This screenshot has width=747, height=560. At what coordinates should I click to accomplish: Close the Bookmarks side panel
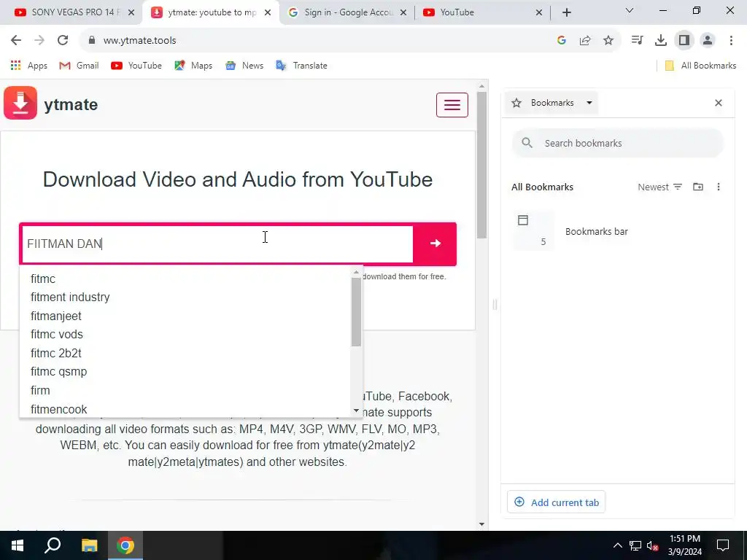tap(719, 103)
